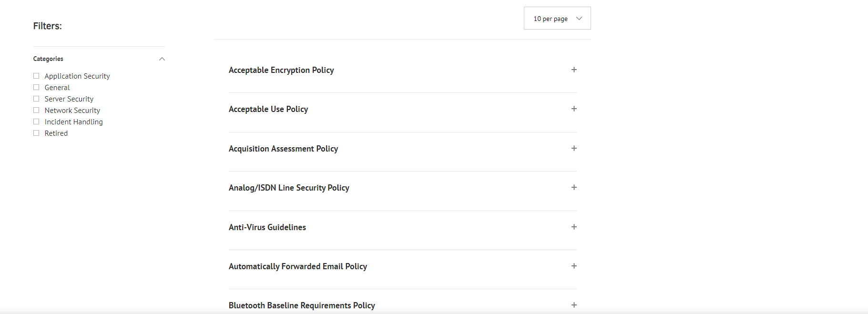Viewport: 868px width, 314px height.
Task: Expand the Bluetooth Baseline Requirements Policy entry
Action: [574, 305]
